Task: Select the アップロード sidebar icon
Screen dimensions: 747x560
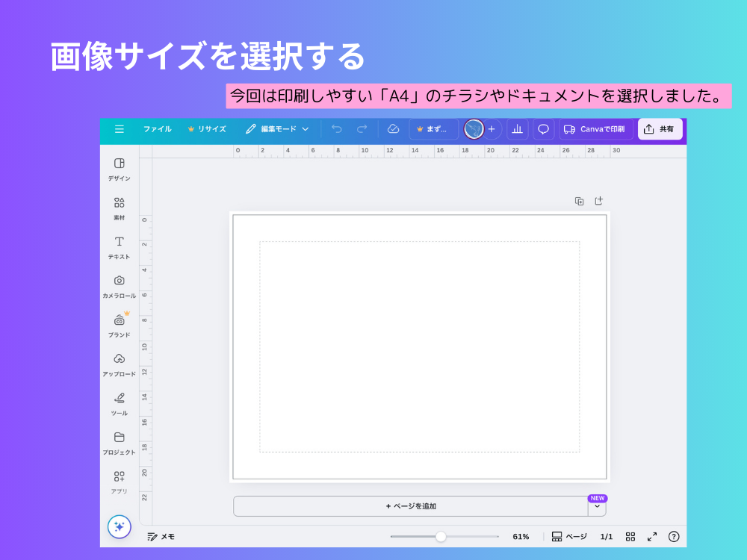Action: [120, 363]
